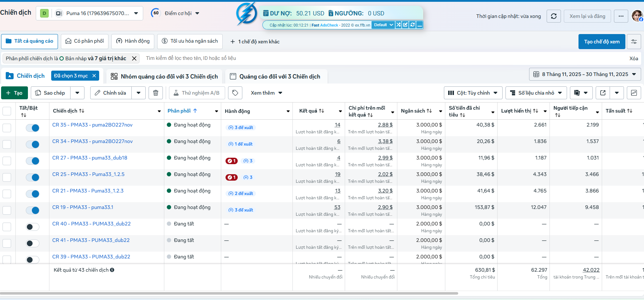Open '1 đề xuất' for CR 34 campaign
644x300 pixels.
pos(241,144)
